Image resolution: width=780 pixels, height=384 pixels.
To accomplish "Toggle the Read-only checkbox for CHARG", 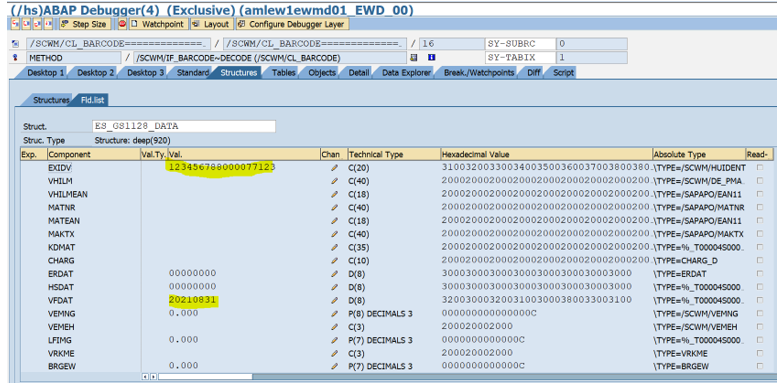I will point(760,260).
